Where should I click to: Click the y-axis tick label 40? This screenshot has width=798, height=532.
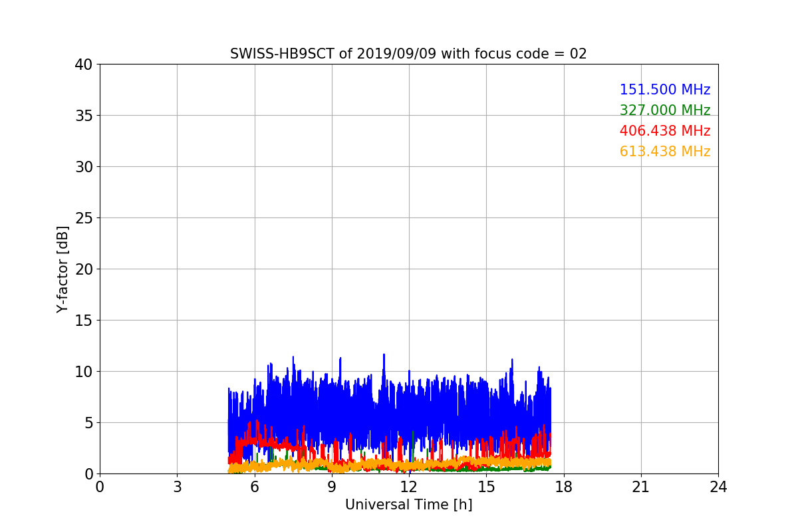83,65
